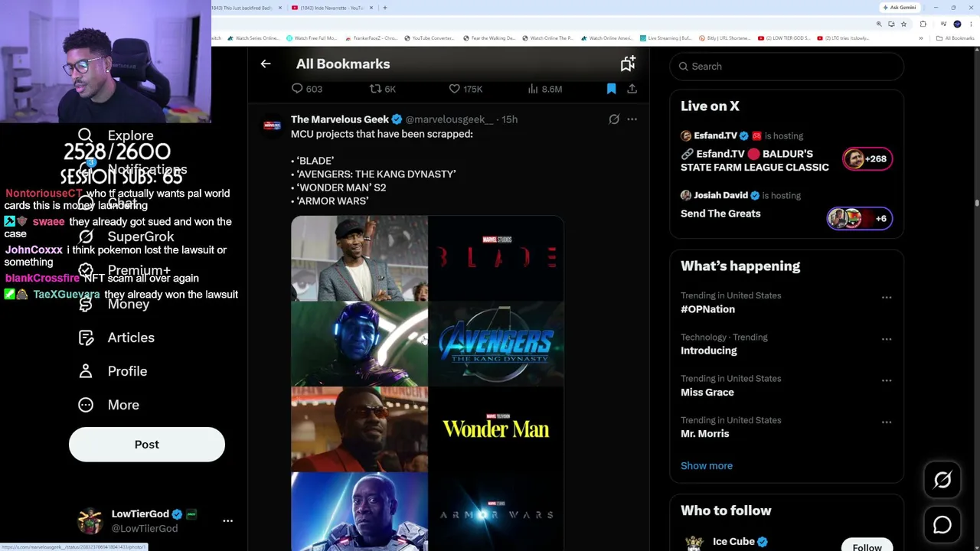The height and width of the screenshot is (551, 980).
Task: Open the Miss Grace trending topic
Action: click(x=707, y=392)
